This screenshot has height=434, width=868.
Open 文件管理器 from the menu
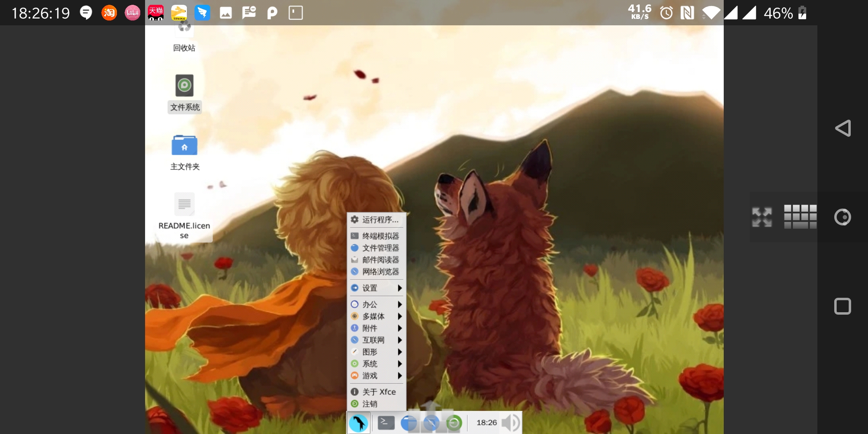[377, 248]
